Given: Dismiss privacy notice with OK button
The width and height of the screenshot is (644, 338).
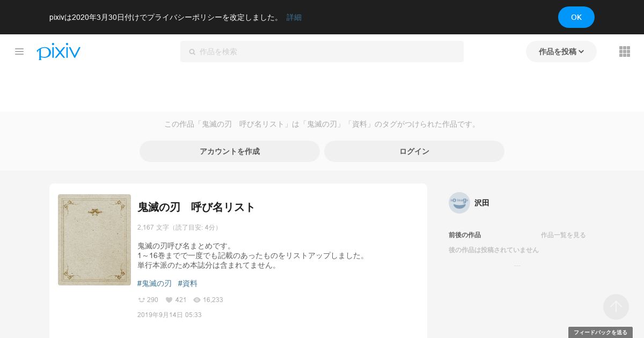Looking at the screenshot, I should coord(576,17).
